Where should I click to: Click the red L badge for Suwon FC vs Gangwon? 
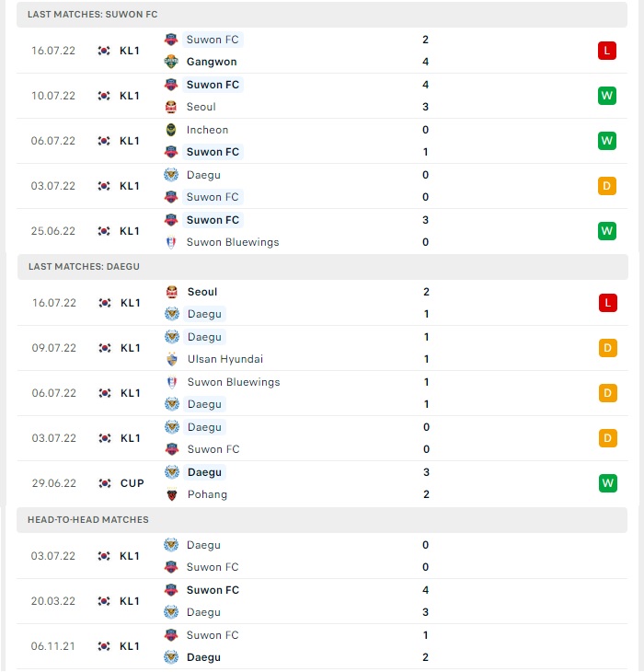pyautogui.click(x=607, y=51)
